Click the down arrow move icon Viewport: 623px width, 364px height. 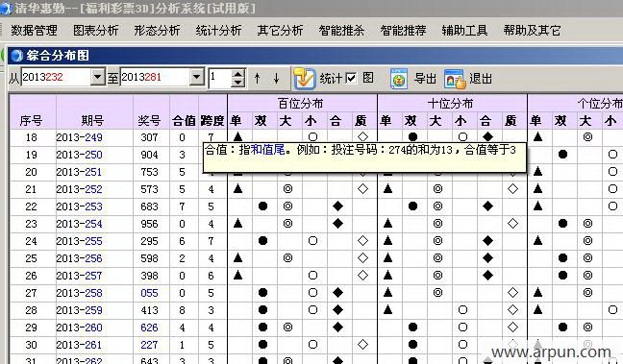(276, 78)
